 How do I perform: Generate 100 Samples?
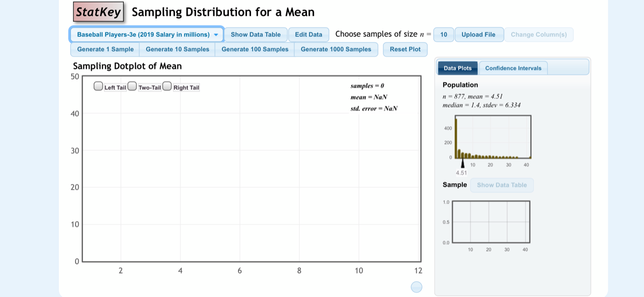[x=255, y=49]
